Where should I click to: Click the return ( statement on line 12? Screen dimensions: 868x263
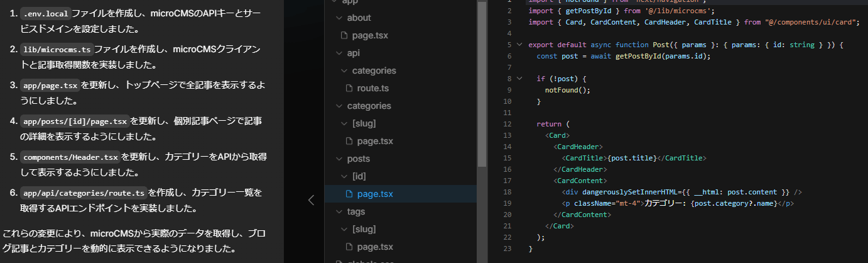[x=552, y=124]
